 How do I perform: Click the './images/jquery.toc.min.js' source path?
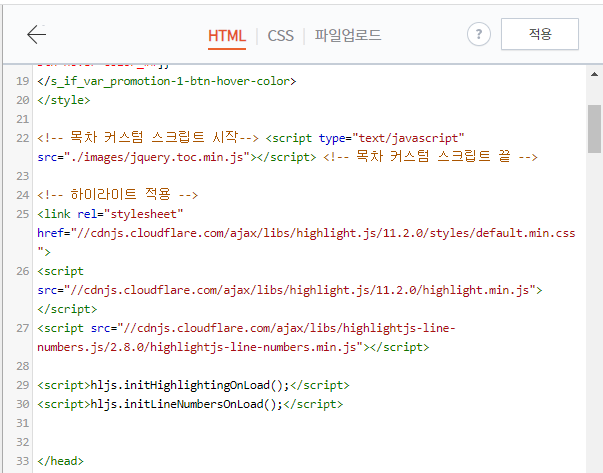[157, 157]
